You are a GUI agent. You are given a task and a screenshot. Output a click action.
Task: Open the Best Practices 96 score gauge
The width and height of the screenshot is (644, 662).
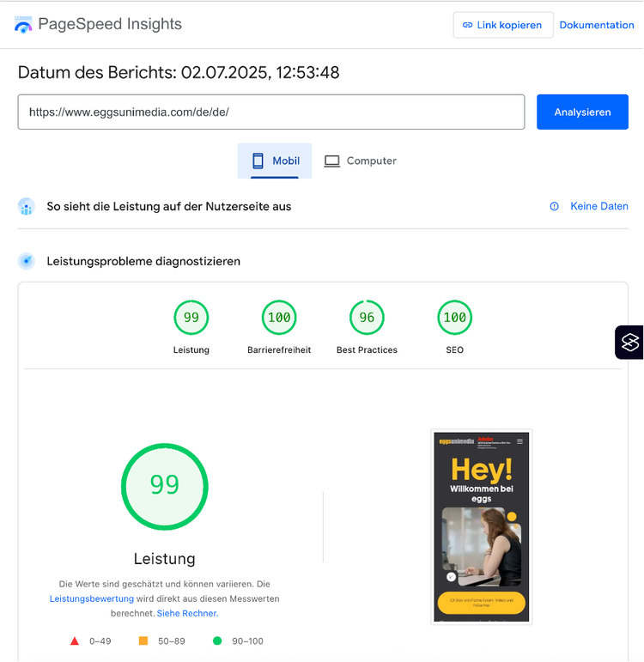(367, 318)
